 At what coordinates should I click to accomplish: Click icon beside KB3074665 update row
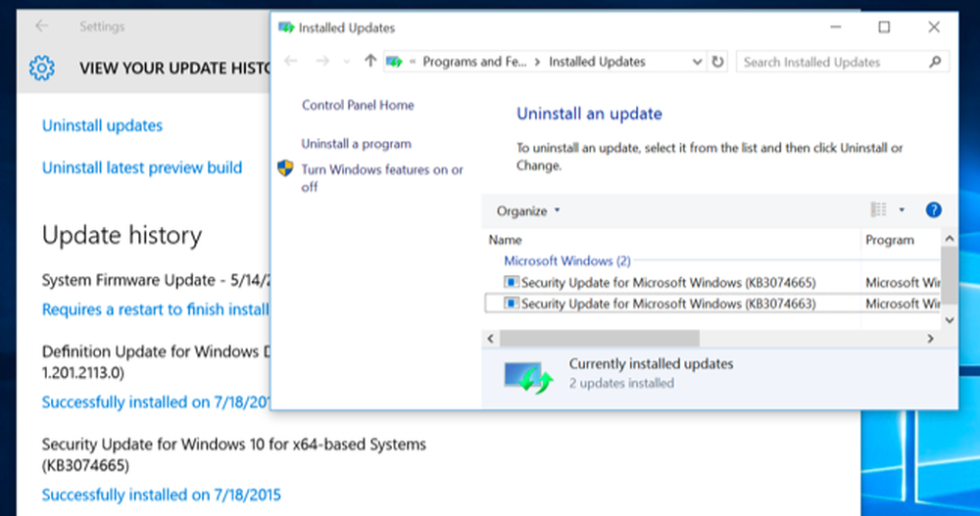coord(512,282)
